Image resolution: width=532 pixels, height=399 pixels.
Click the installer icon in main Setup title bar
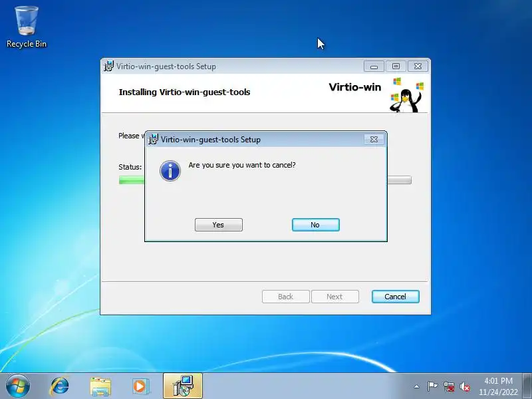(x=108, y=66)
